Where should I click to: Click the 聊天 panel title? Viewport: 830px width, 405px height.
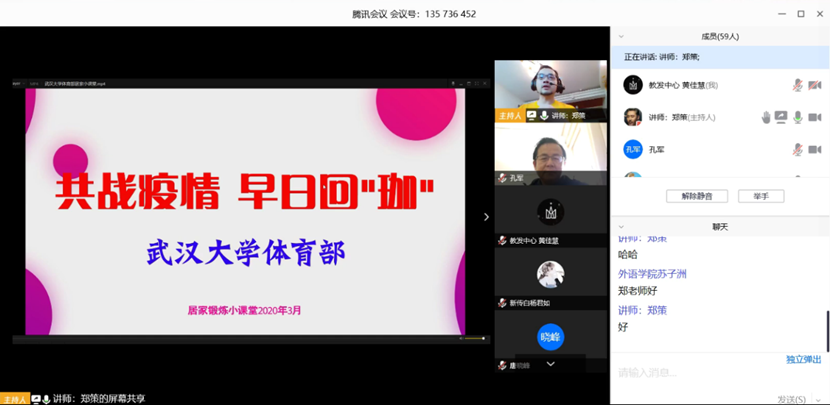click(720, 227)
